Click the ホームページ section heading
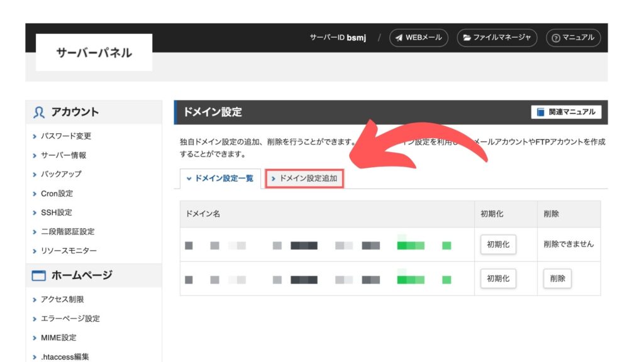 (x=81, y=275)
